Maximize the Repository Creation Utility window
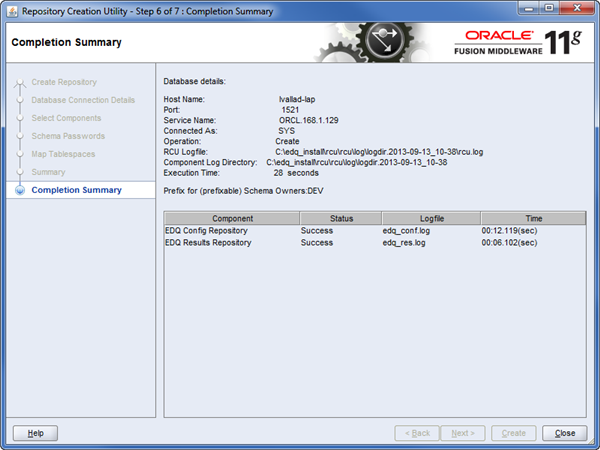600x450 pixels. 549,8
